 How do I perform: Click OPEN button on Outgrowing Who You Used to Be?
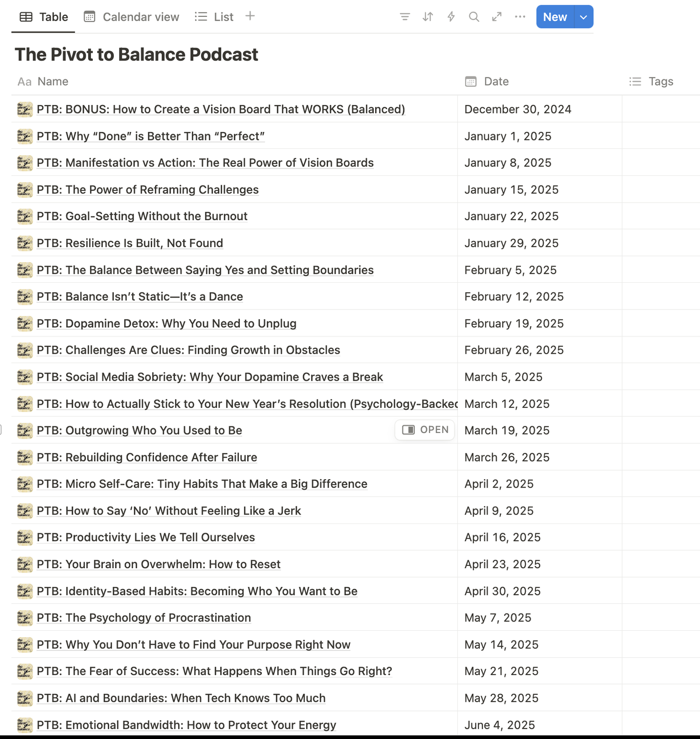425,430
